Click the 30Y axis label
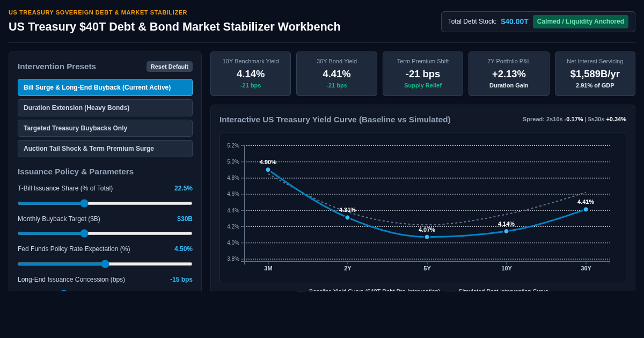644x338 pixels. (586, 268)
